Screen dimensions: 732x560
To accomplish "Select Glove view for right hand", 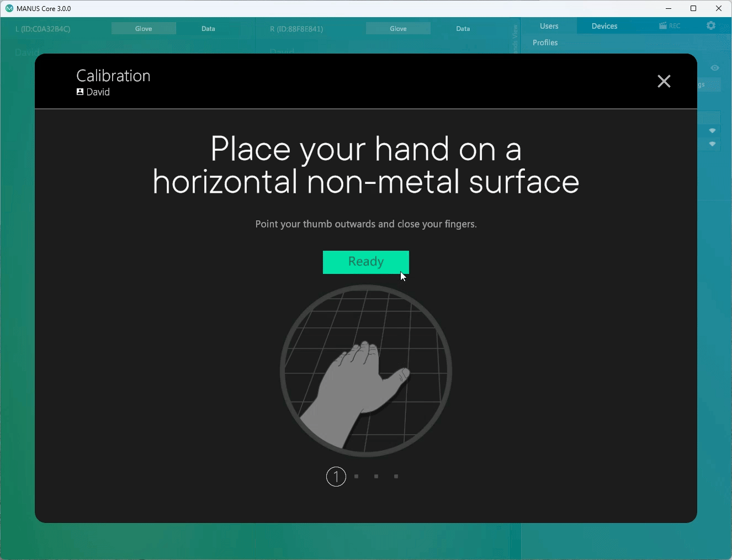I will click(398, 29).
